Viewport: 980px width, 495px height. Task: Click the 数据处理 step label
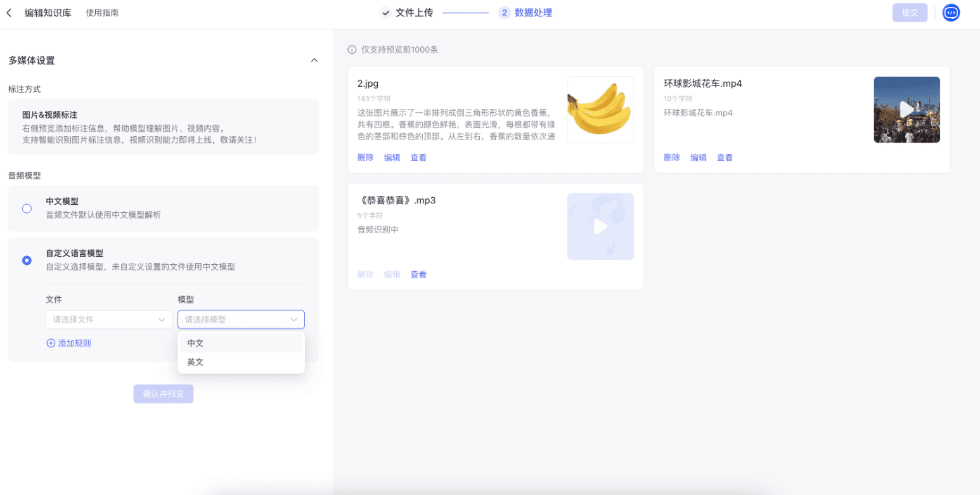(x=533, y=13)
